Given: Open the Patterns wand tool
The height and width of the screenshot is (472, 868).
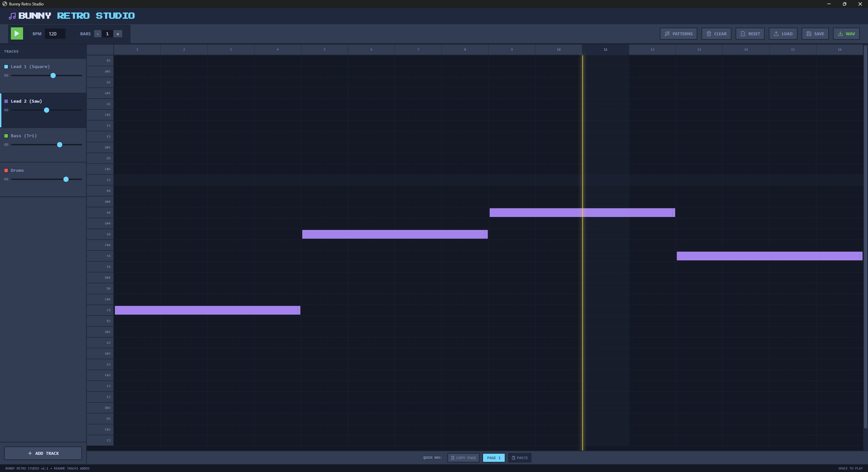Looking at the screenshot, I should point(678,34).
